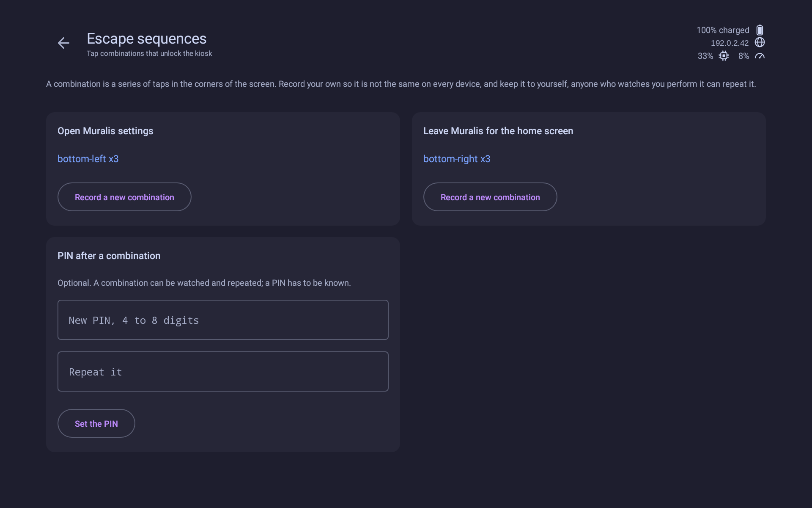Click the network globe icon
The image size is (812, 508).
click(x=760, y=42)
